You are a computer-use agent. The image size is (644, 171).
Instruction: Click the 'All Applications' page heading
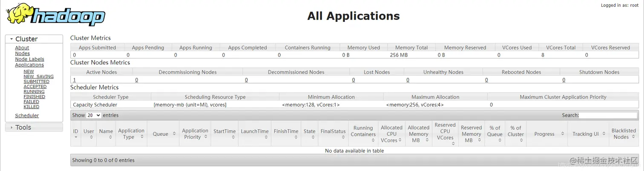click(354, 16)
